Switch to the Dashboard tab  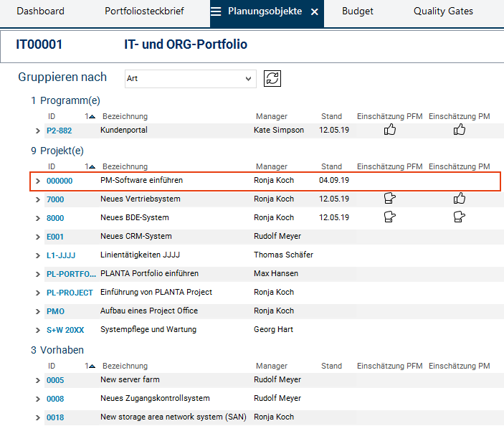(40, 11)
